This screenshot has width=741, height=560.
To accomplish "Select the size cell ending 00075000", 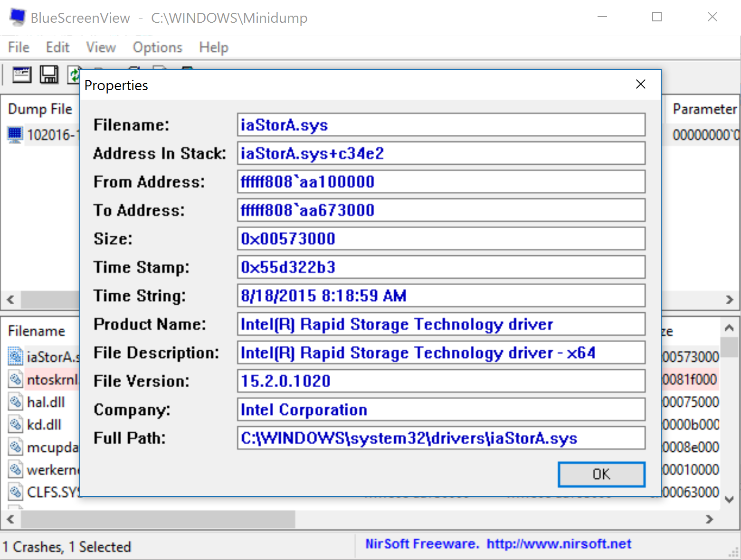I will tap(691, 402).
